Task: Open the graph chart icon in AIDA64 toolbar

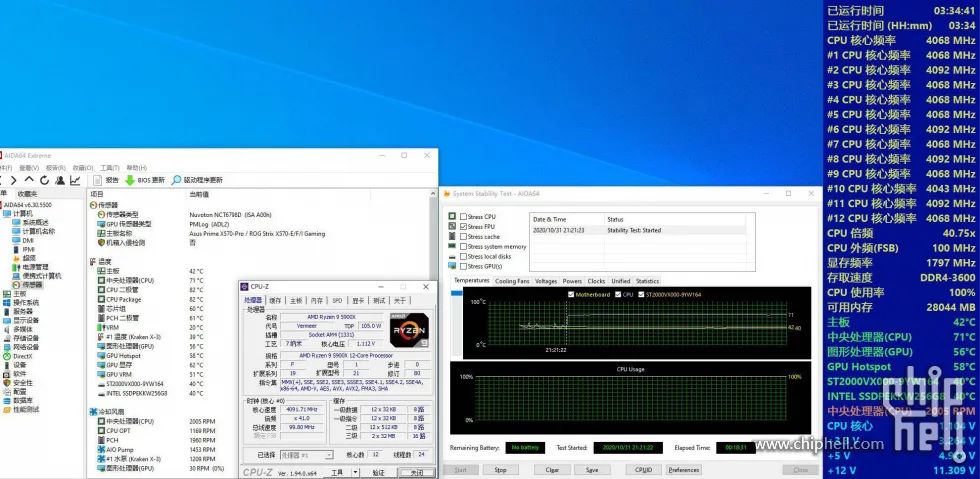Action: (75, 180)
